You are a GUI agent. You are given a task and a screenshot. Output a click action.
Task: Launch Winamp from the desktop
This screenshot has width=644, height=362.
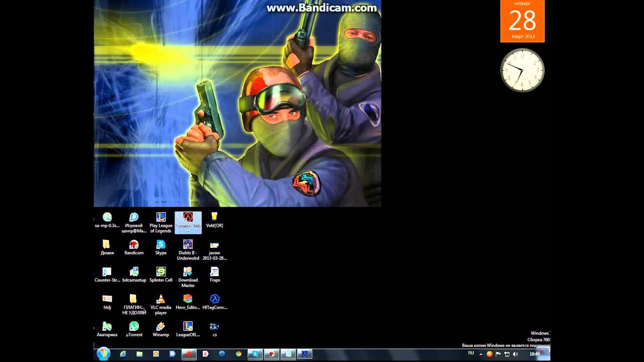pos(161,329)
